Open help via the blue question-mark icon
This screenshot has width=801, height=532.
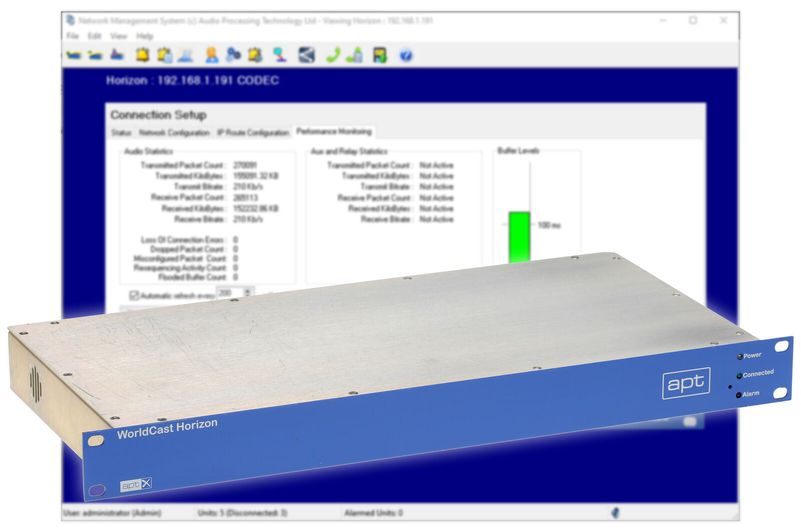(406, 55)
